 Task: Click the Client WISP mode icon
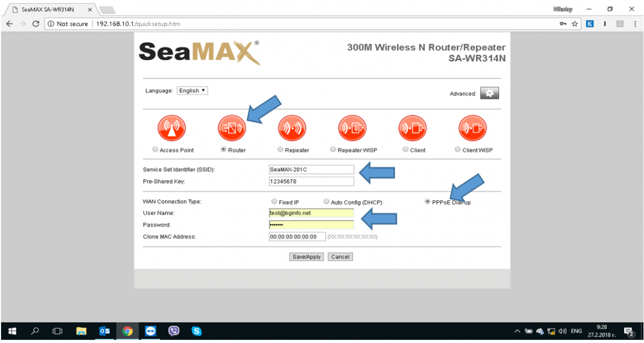[x=472, y=128]
